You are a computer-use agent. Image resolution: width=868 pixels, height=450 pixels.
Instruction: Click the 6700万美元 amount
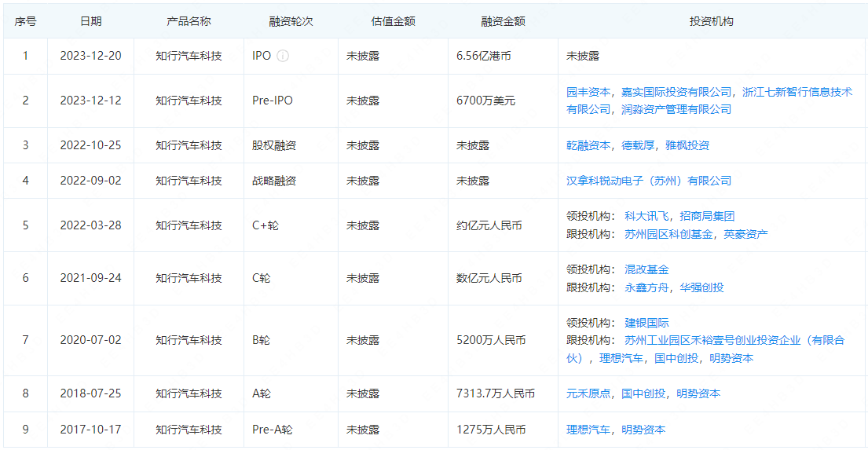[x=485, y=101]
